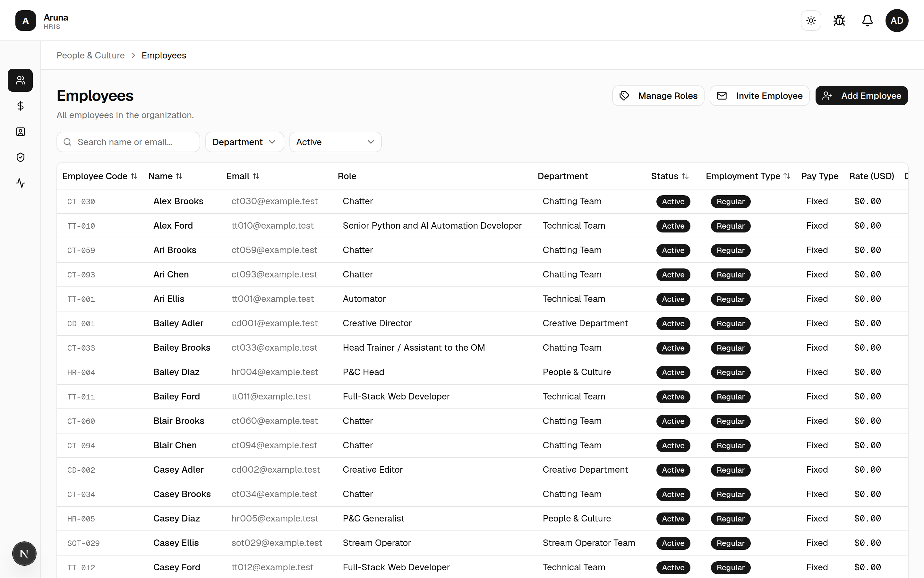Click Active badge in Alex Brooks row

click(673, 201)
